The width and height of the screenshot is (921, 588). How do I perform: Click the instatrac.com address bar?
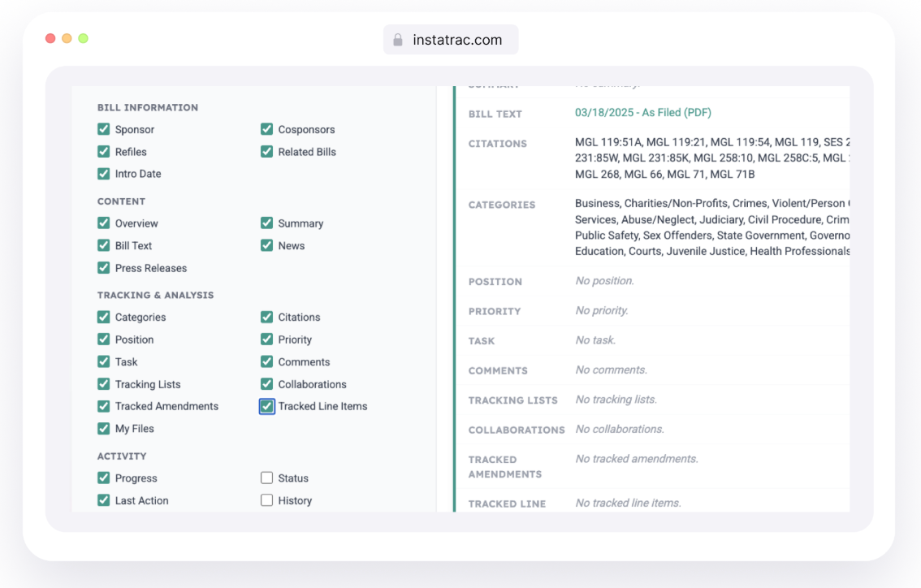point(451,40)
